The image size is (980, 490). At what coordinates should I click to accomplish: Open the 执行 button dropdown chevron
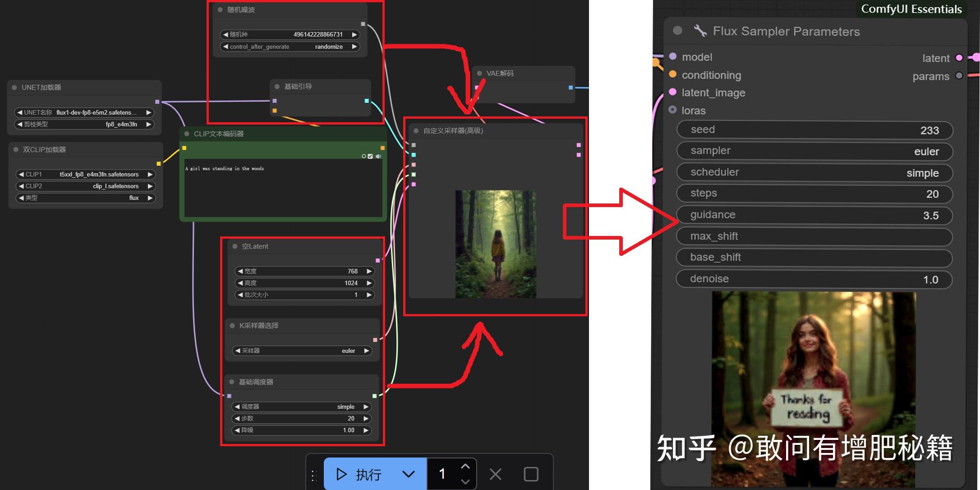408,474
